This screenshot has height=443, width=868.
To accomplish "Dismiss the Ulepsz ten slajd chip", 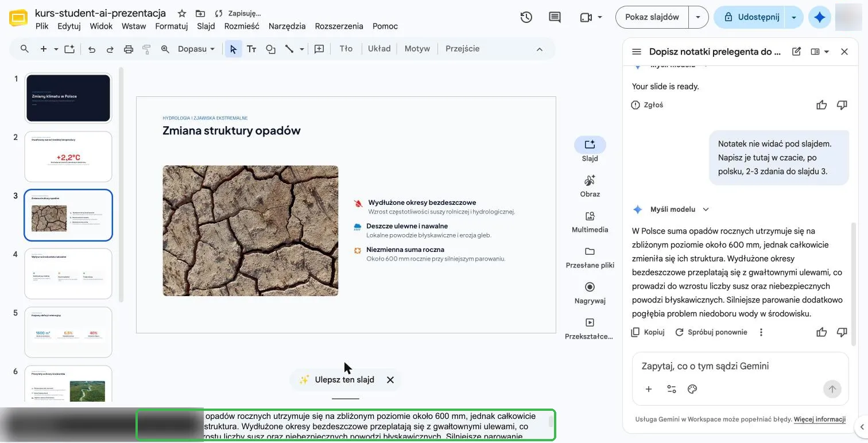I will coord(390,380).
